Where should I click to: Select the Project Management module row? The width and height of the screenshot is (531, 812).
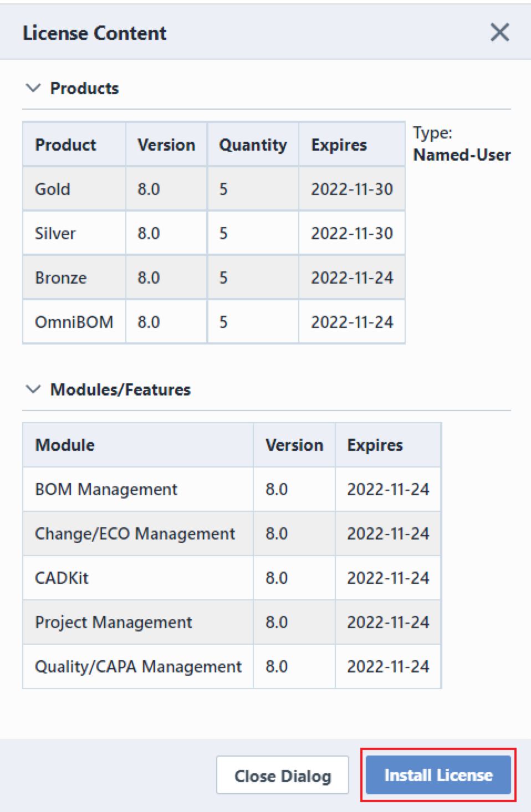(232, 622)
